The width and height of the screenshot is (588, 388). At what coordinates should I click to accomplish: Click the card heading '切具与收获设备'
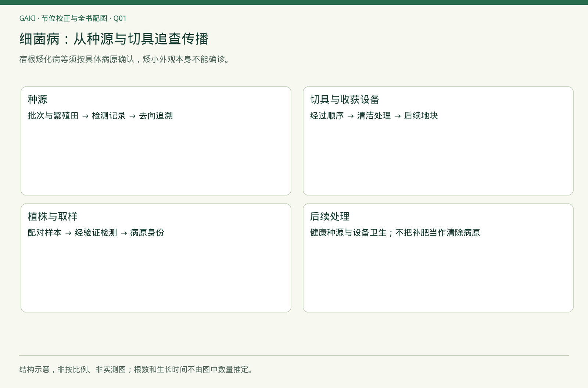pyautogui.click(x=345, y=99)
